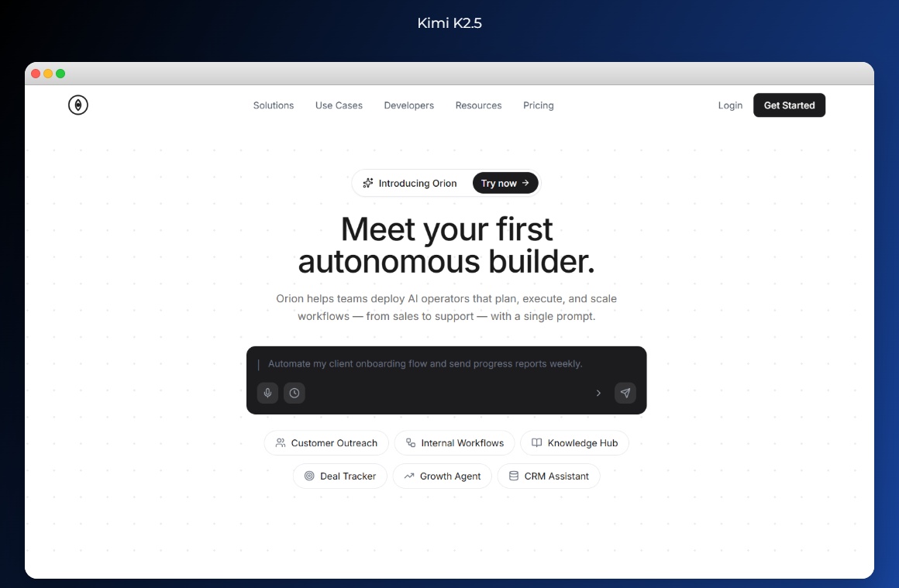Click the microphone icon in prompt box

(x=267, y=393)
